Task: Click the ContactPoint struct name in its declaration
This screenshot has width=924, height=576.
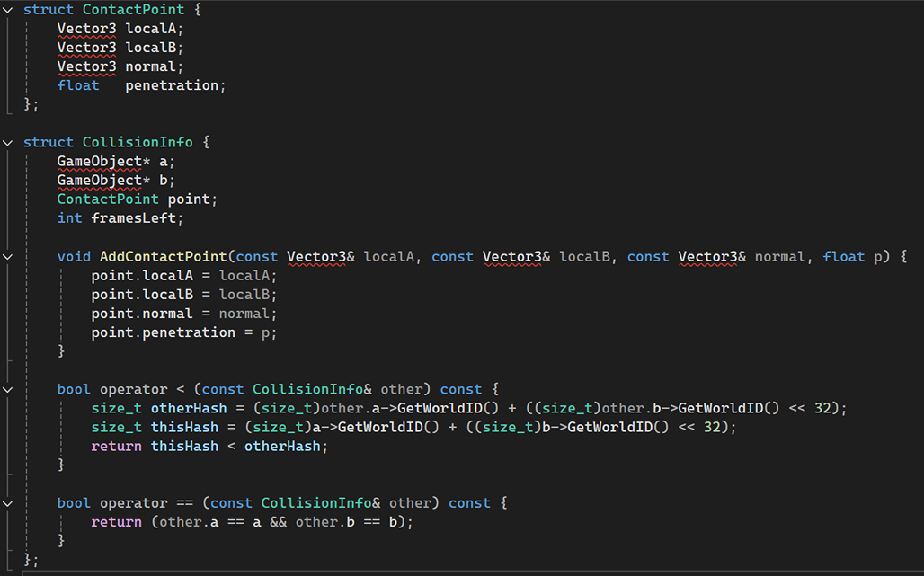Action: tap(133, 10)
